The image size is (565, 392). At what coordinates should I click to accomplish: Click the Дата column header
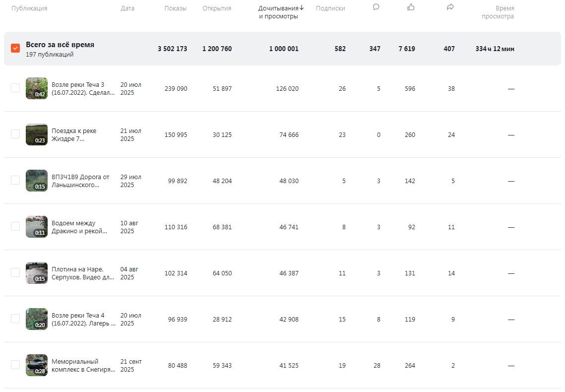click(x=127, y=8)
